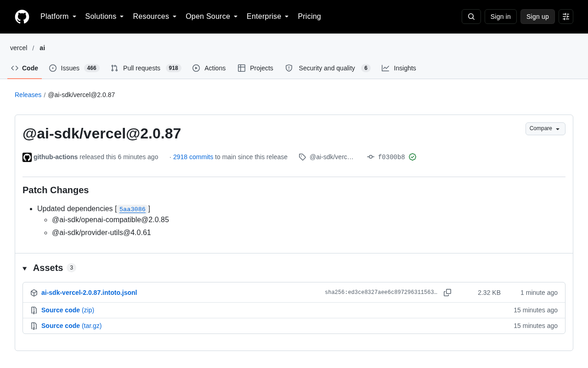Viewport: 588px width, 368px height.
Task: Expand the Platform menu
Action: [58, 17]
